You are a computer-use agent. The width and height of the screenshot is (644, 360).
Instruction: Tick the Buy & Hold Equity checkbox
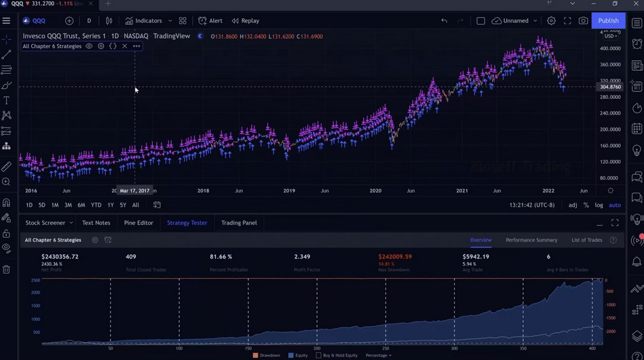[x=318, y=355]
